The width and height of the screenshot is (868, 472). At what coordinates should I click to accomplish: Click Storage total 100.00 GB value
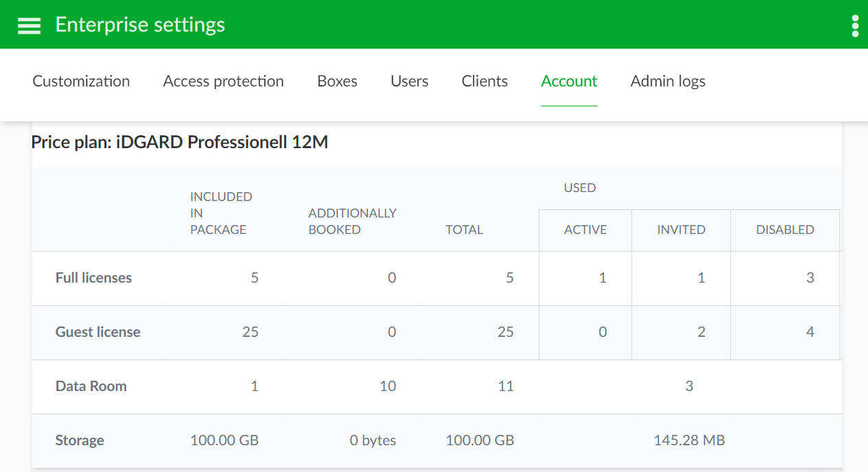[x=480, y=440]
